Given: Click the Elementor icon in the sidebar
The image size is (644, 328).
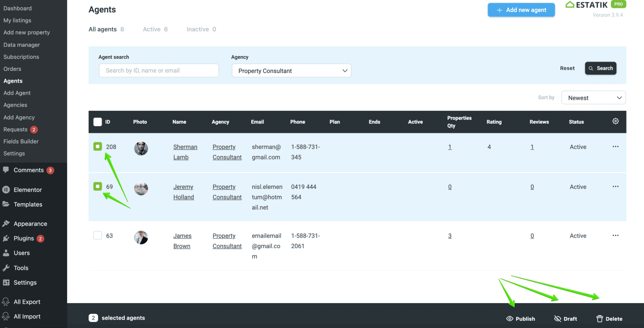Looking at the screenshot, I should (x=6, y=190).
